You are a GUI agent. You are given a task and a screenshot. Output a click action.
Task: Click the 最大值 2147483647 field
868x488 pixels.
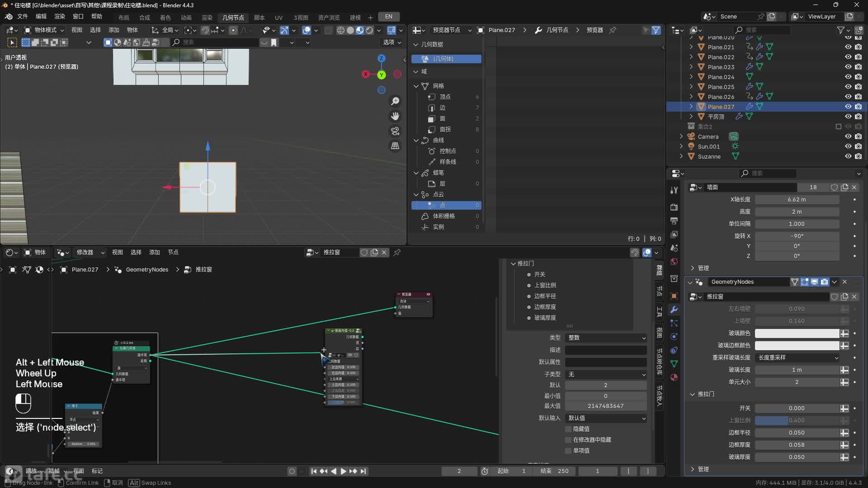pos(606,406)
